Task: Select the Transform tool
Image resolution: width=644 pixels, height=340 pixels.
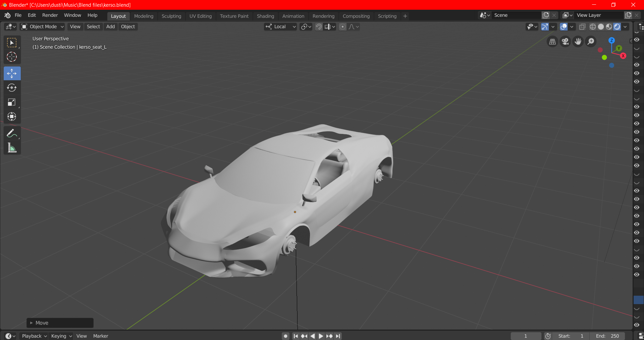Action: (12, 116)
